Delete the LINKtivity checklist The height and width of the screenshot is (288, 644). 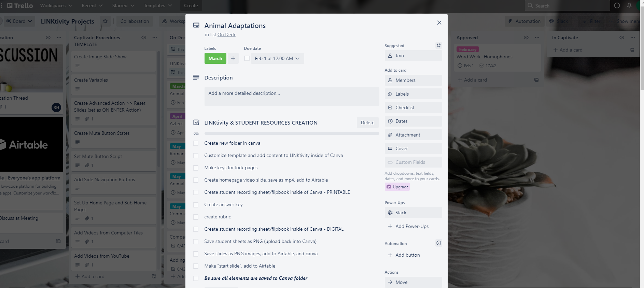pos(367,123)
